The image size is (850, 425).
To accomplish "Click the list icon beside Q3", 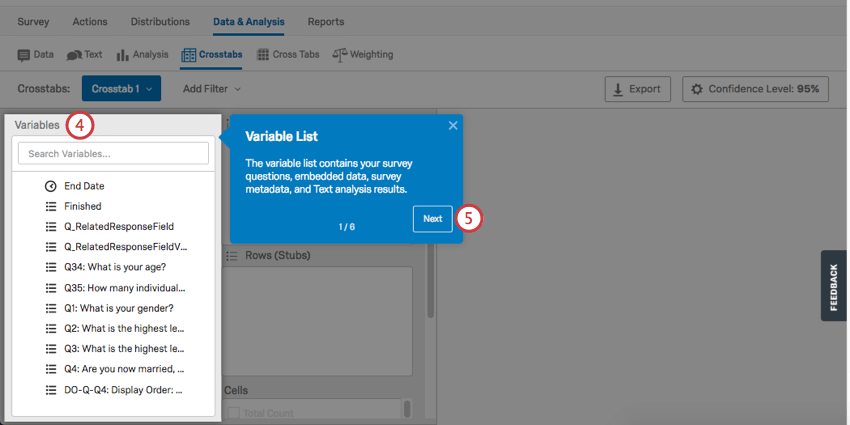I will coord(50,349).
